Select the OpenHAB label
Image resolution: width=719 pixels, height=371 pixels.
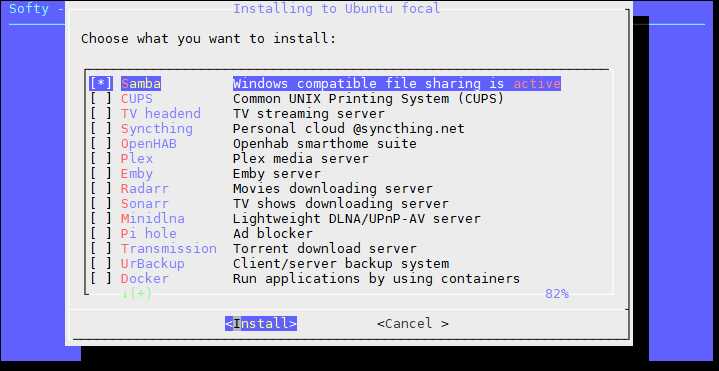pos(149,144)
